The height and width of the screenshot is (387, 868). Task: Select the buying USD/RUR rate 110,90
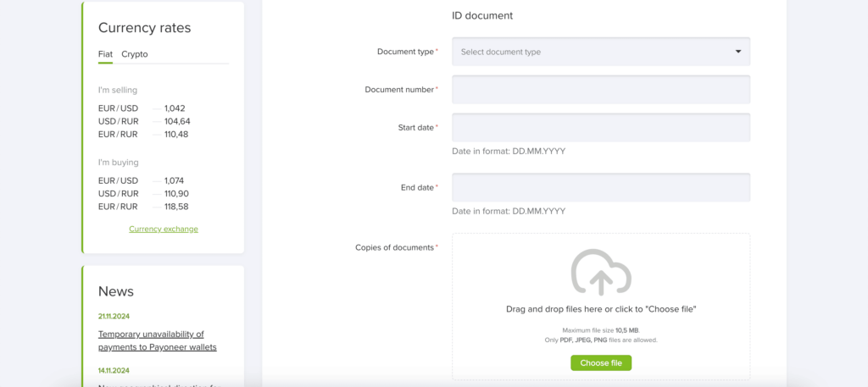pyautogui.click(x=176, y=193)
